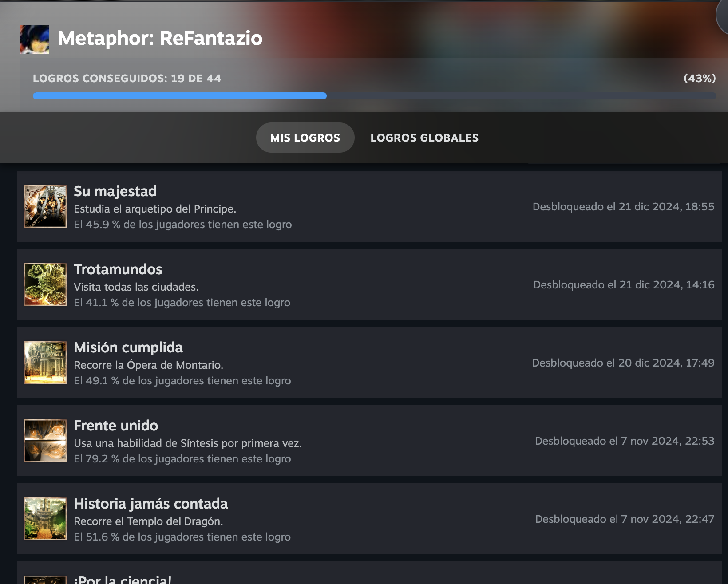Click the '(43%)' completion percentage
728x584 pixels.
pos(700,79)
